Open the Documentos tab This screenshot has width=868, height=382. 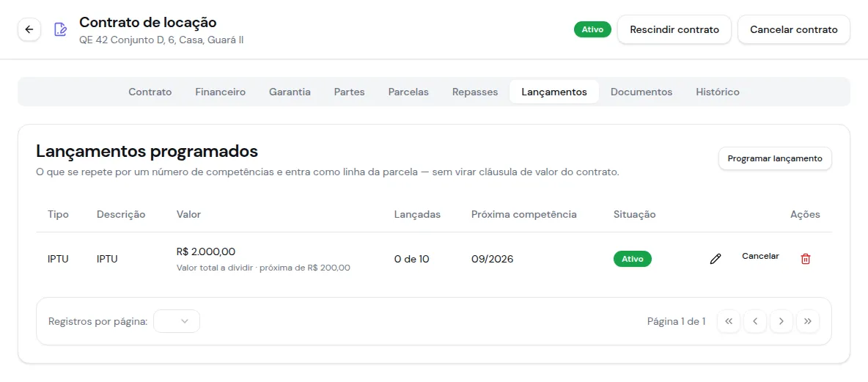(641, 92)
